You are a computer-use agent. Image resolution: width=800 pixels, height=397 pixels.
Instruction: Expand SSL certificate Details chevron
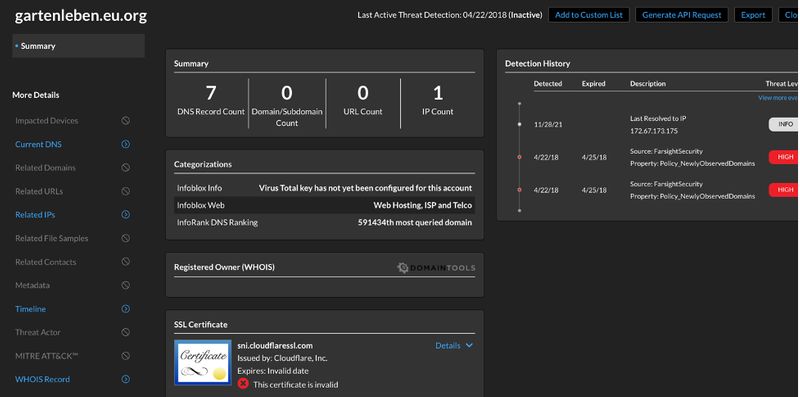(469, 345)
